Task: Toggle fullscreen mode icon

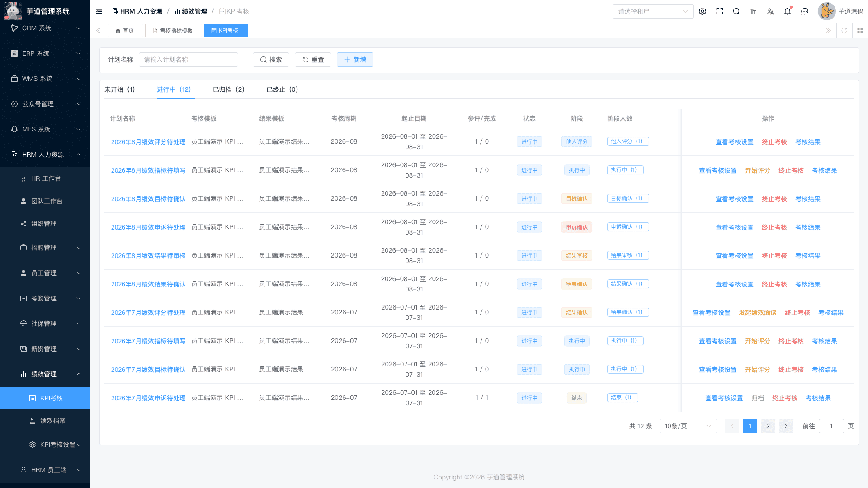Action: click(x=720, y=11)
